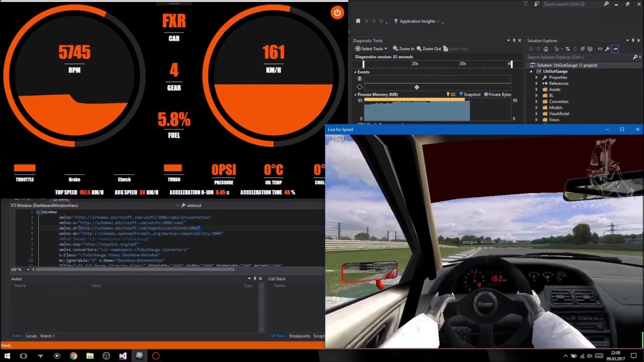This screenshot has width=644, height=362.
Task: Click the Search Solution Explorer field
Action: point(579,57)
